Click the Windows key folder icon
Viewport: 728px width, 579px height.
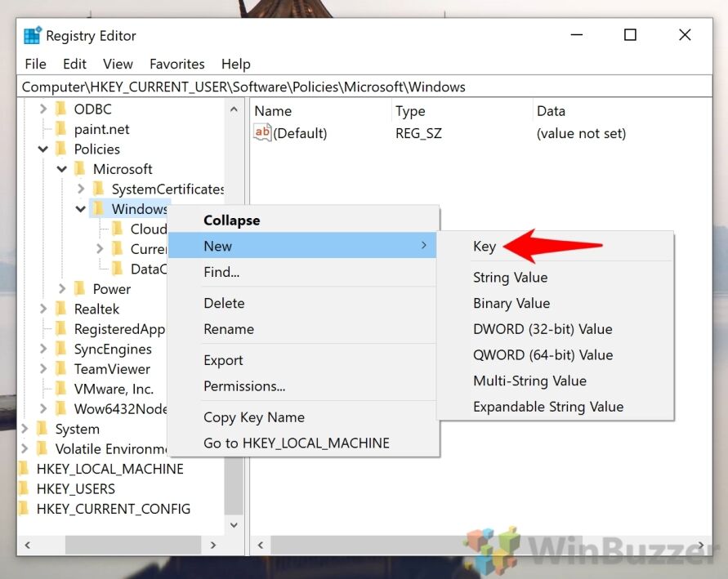pos(98,208)
